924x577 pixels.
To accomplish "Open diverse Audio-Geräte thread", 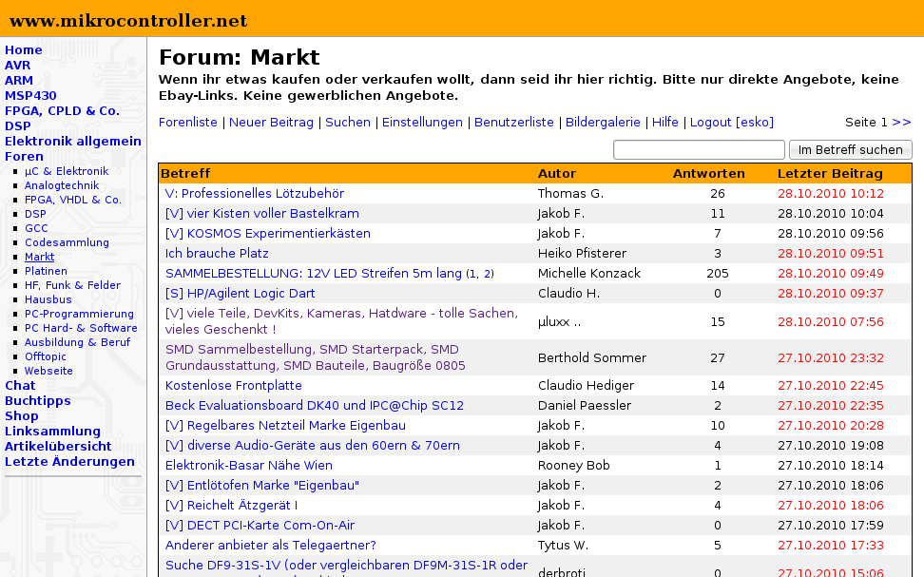I will (x=313, y=446).
